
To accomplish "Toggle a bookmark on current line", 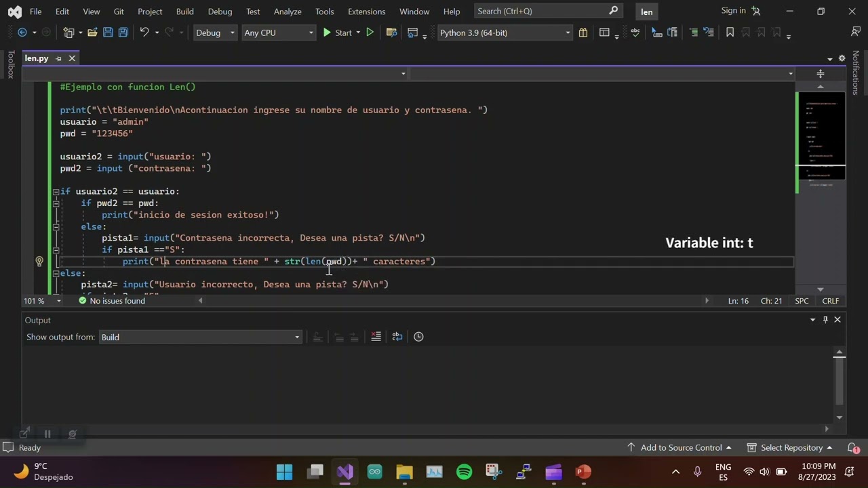I will (x=730, y=33).
